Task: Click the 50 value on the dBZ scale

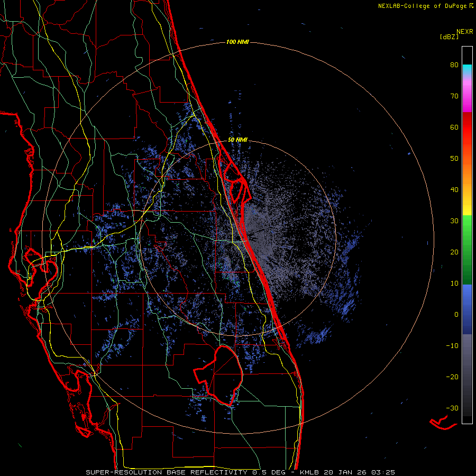Action: pos(454,159)
